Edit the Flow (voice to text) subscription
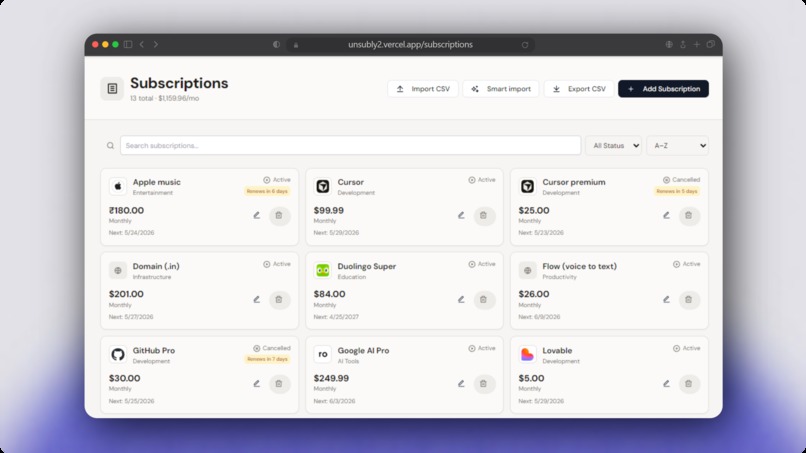This screenshot has height=453, width=806. [x=666, y=299]
